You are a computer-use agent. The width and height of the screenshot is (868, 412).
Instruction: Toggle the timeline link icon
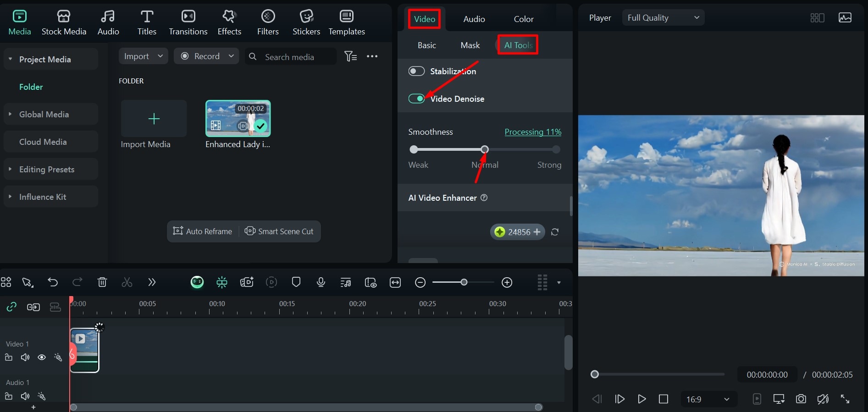point(11,307)
